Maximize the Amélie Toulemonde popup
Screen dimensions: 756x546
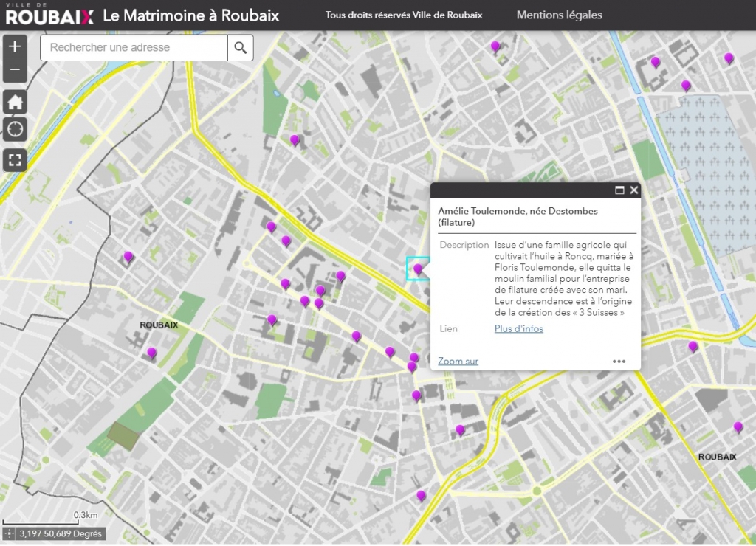(619, 190)
